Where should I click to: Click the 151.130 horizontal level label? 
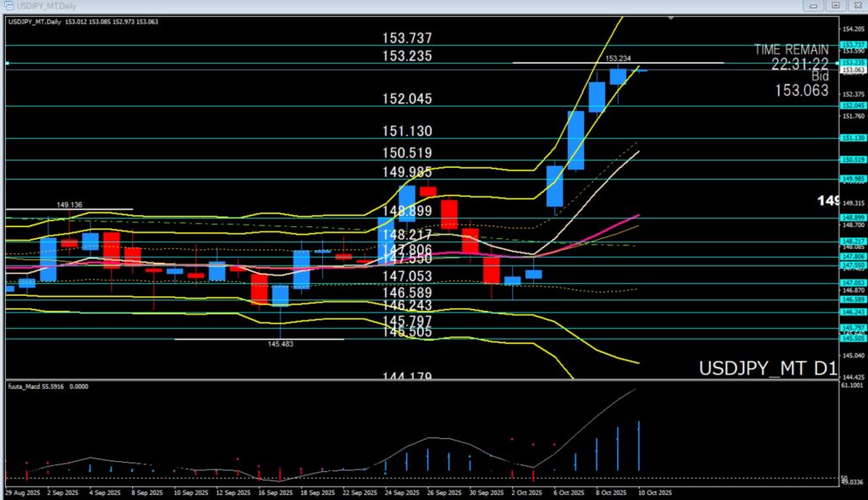(x=408, y=131)
